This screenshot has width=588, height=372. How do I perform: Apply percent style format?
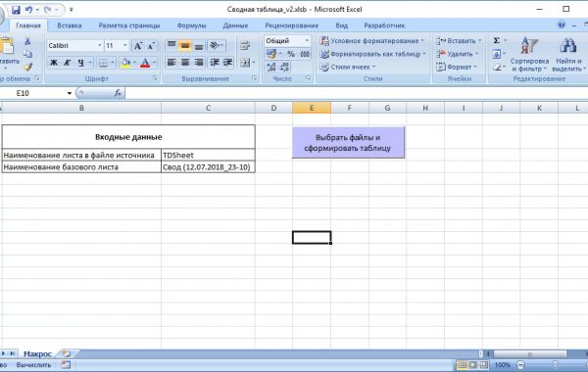coord(291,54)
